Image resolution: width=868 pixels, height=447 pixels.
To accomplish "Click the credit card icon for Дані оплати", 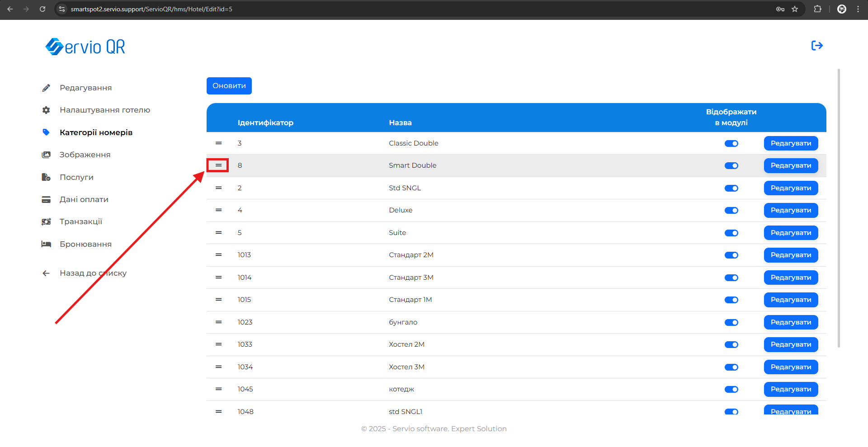I will tap(46, 200).
